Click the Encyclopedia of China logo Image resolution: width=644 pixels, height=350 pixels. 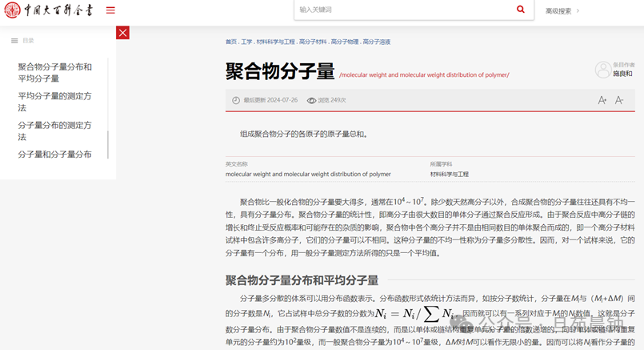[49, 10]
